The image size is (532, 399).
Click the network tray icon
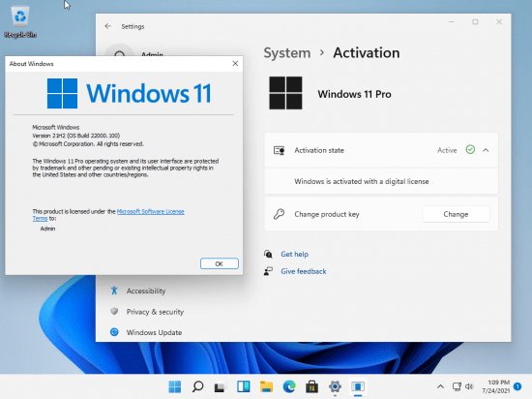click(457, 386)
